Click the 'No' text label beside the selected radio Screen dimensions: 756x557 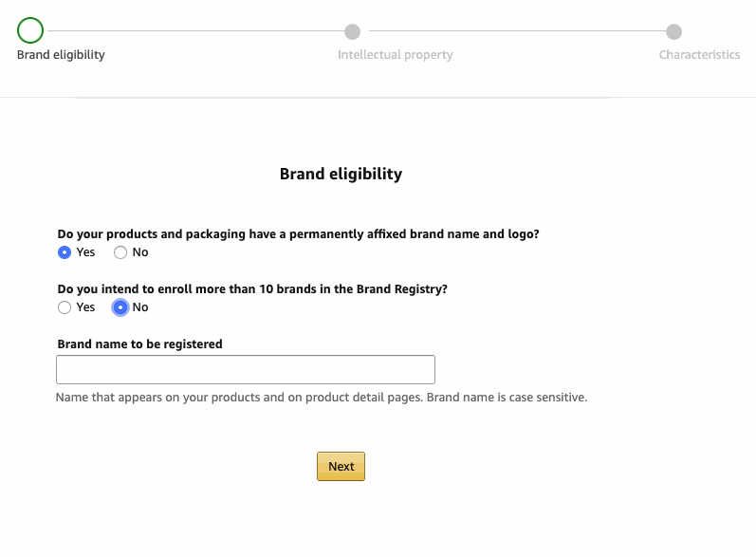click(140, 307)
